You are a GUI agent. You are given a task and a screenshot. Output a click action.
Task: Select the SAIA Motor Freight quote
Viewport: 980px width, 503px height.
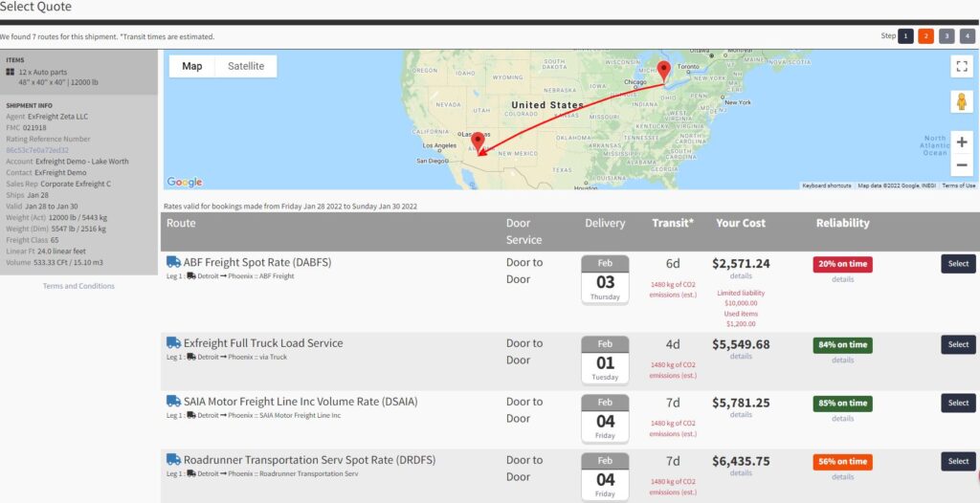[958, 403]
